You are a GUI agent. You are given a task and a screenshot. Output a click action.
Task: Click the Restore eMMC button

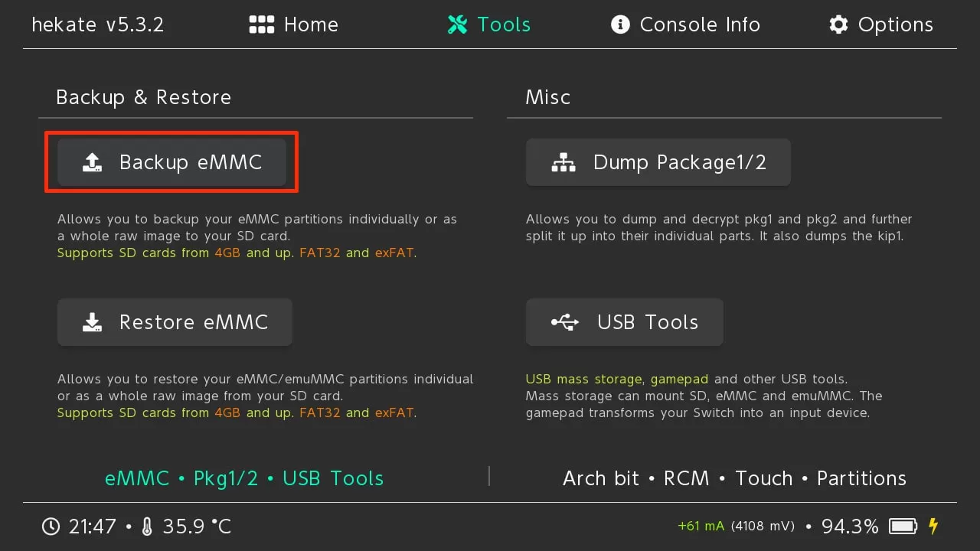[x=175, y=322]
